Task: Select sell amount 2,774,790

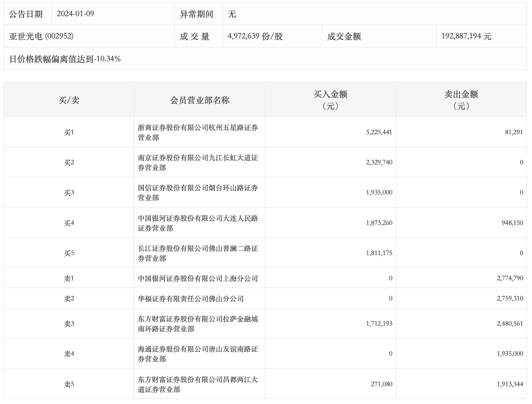Action: (x=510, y=278)
